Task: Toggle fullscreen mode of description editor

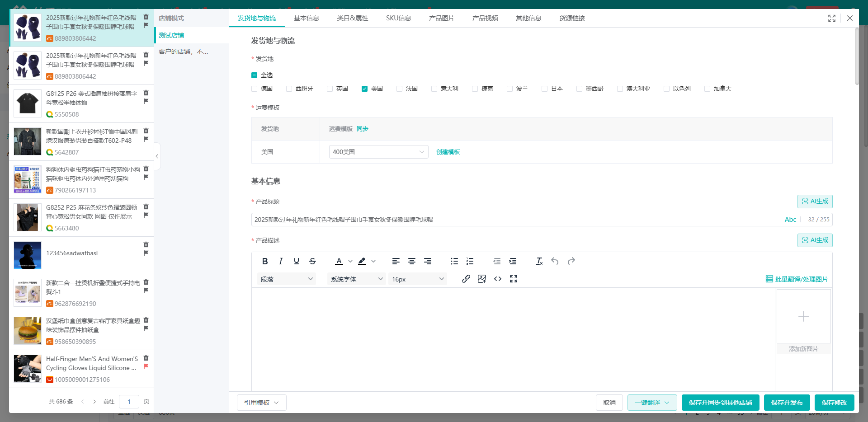Action: click(x=514, y=279)
